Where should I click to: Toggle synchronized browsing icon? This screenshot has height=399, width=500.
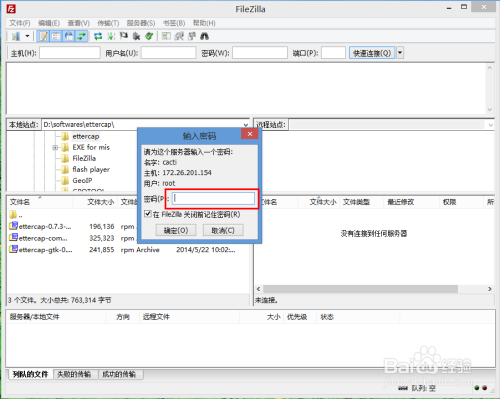coord(192,36)
